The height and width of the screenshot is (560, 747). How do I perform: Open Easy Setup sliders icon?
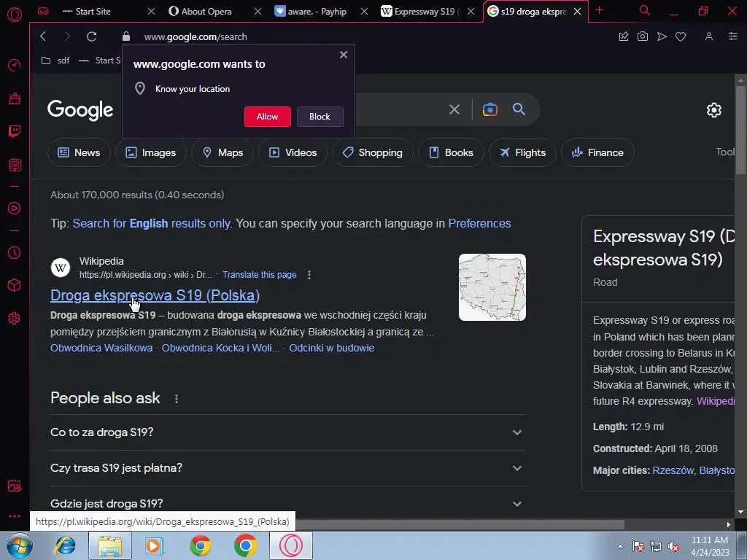(732, 36)
